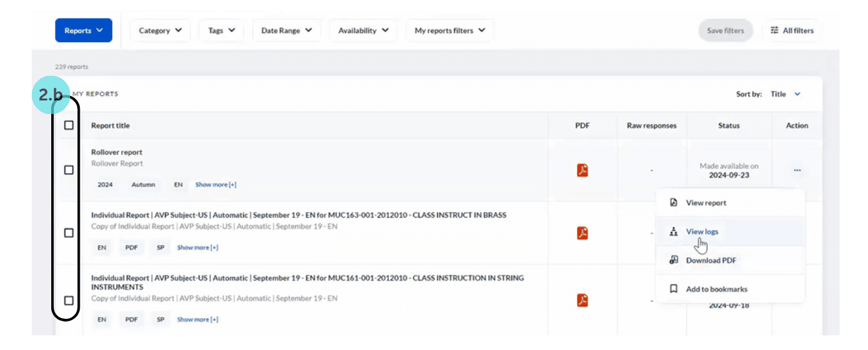This screenshot has height=350, width=868.
Task: Click the Status column header
Action: 729,126
